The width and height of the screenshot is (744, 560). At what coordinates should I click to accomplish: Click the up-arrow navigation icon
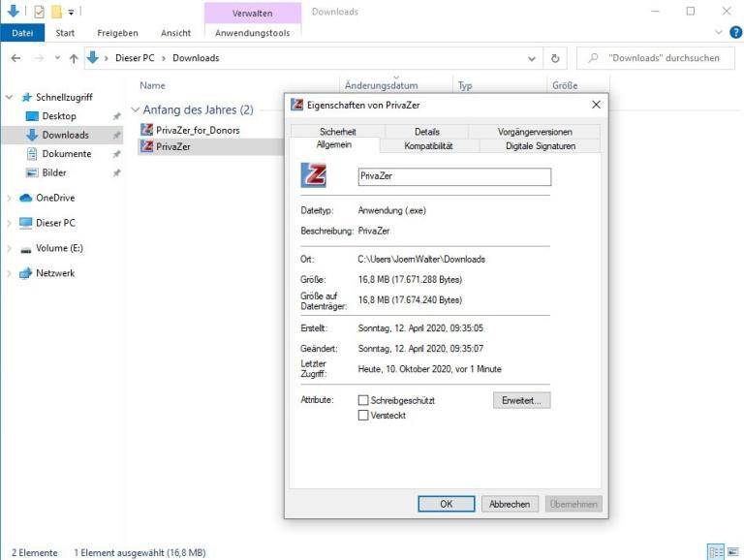click(74, 58)
